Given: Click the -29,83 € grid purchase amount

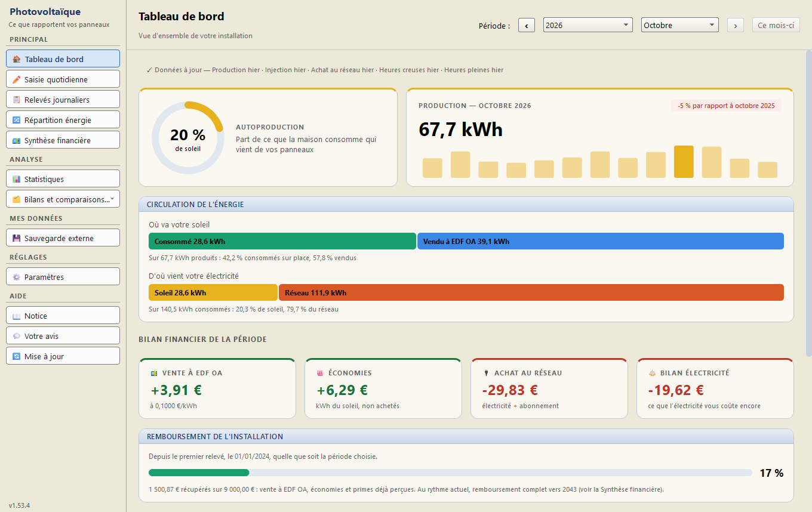Looking at the screenshot, I should click(510, 390).
